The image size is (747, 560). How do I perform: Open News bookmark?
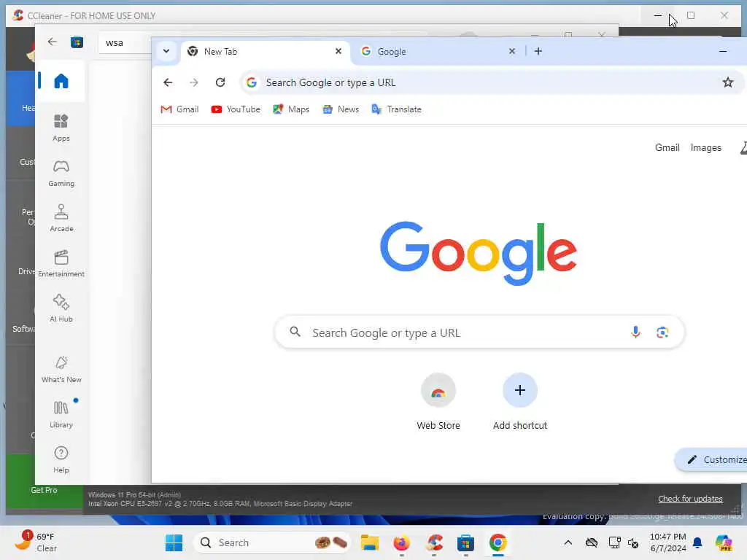pos(341,109)
